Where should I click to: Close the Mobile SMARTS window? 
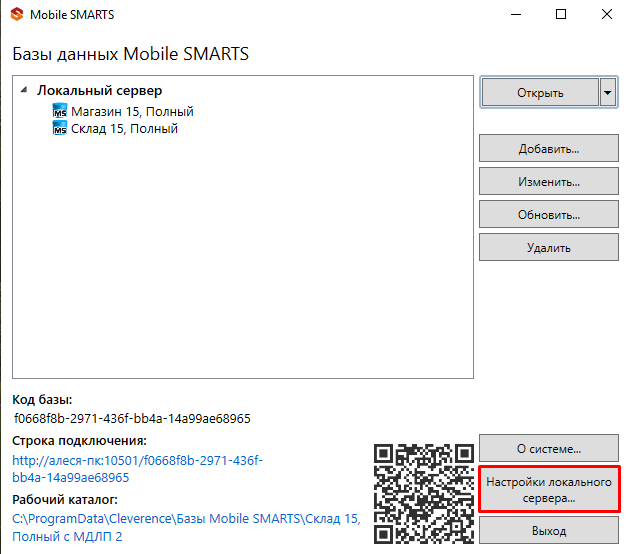pos(607,14)
